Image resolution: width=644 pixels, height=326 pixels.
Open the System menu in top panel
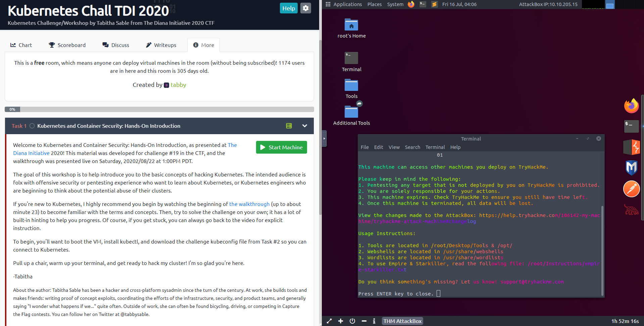[395, 4]
